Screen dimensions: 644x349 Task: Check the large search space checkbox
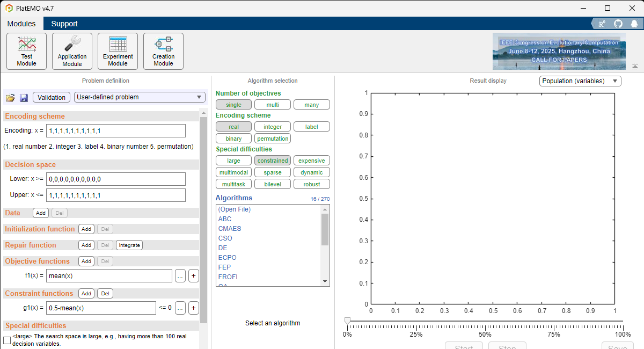tap(7, 340)
